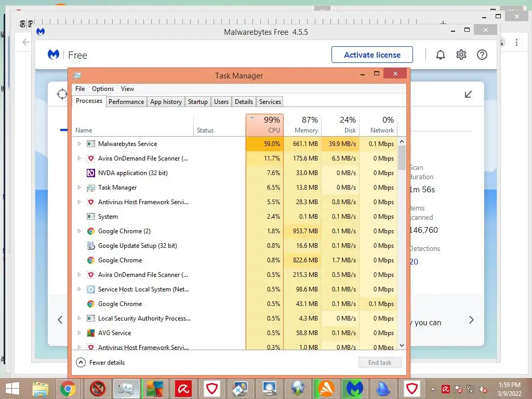
Task: Switch to the Startup tab
Action: tap(198, 102)
